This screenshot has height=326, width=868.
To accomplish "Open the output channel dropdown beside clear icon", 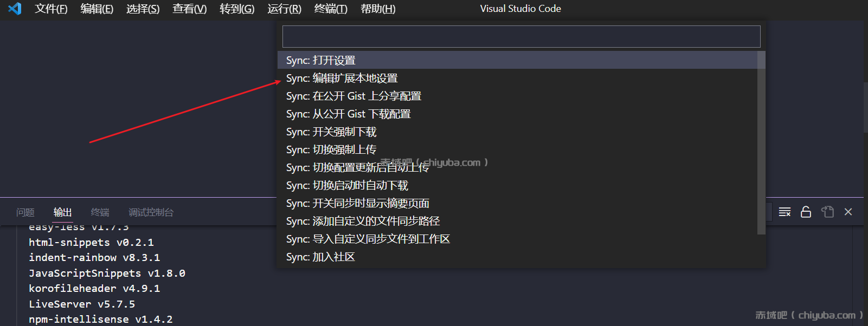I will point(769,212).
